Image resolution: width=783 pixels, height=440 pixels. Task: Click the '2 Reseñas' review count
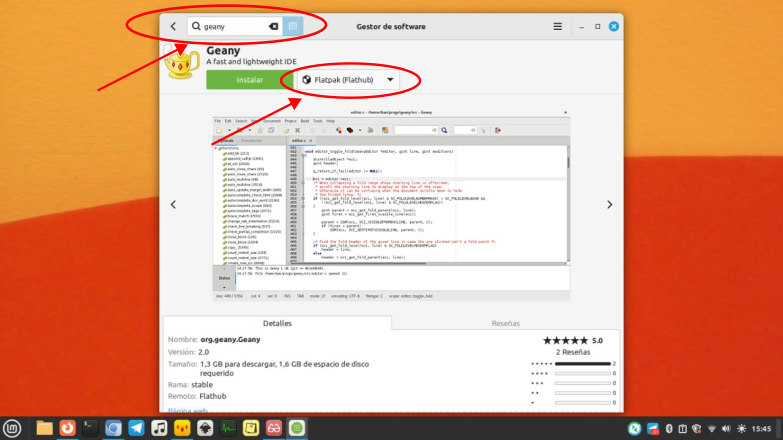(573, 352)
